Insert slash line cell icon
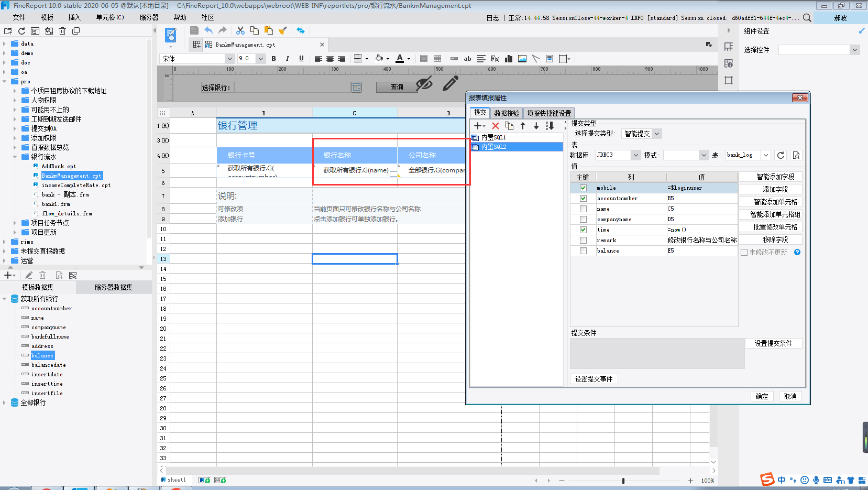Screen dimensions: 868x490 tap(536, 59)
